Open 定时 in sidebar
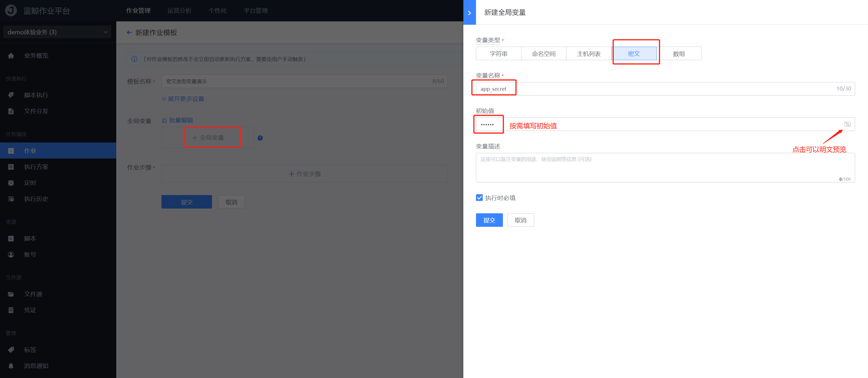Image resolution: width=868 pixels, height=378 pixels. (x=58, y=183)
